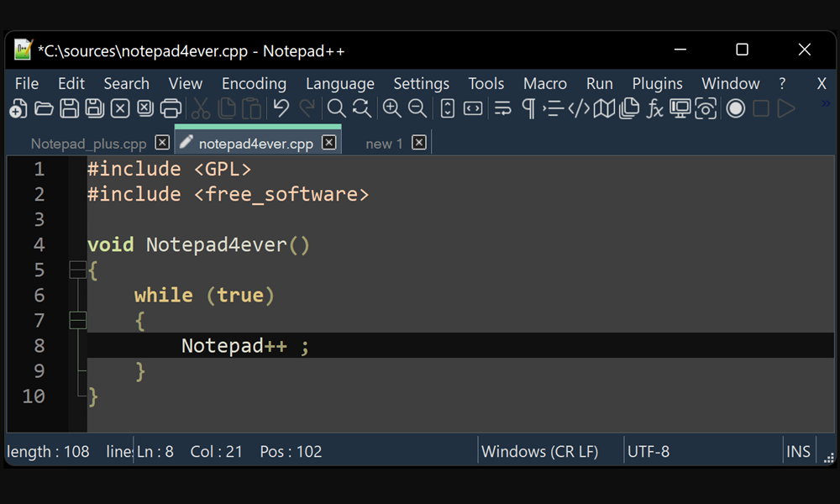
Task: Open the Window menu
Action: 731,83
